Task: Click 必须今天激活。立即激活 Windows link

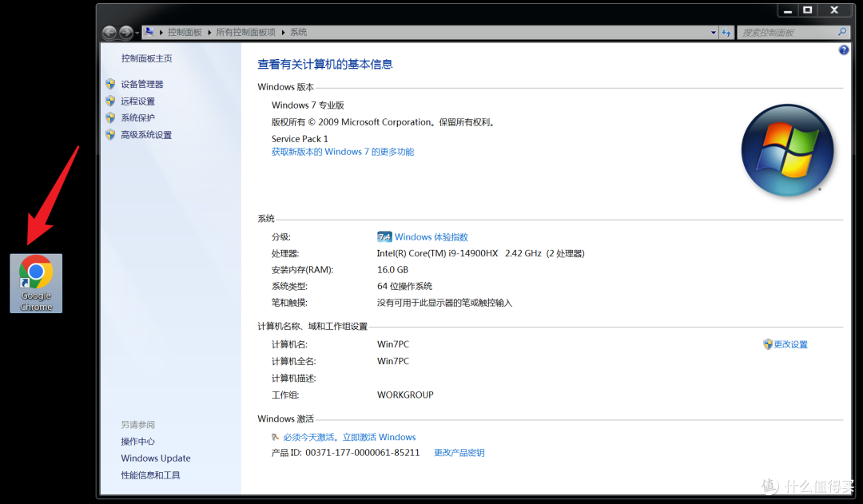Action: [349, 438]
